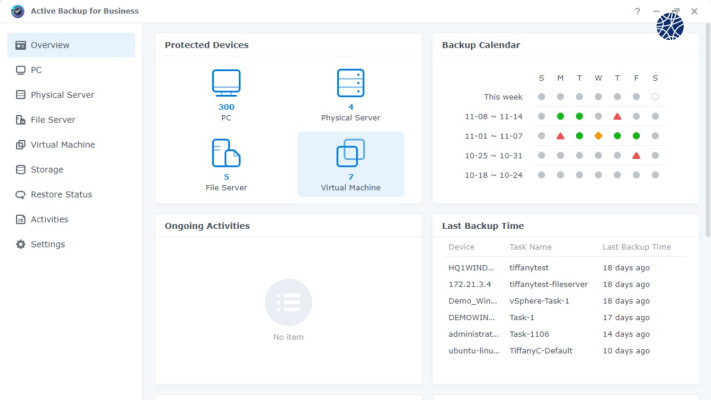Click the 5 File Server count link
This screenshot has height=400, width=711.
pyautogui.click(x=226, y=177)
